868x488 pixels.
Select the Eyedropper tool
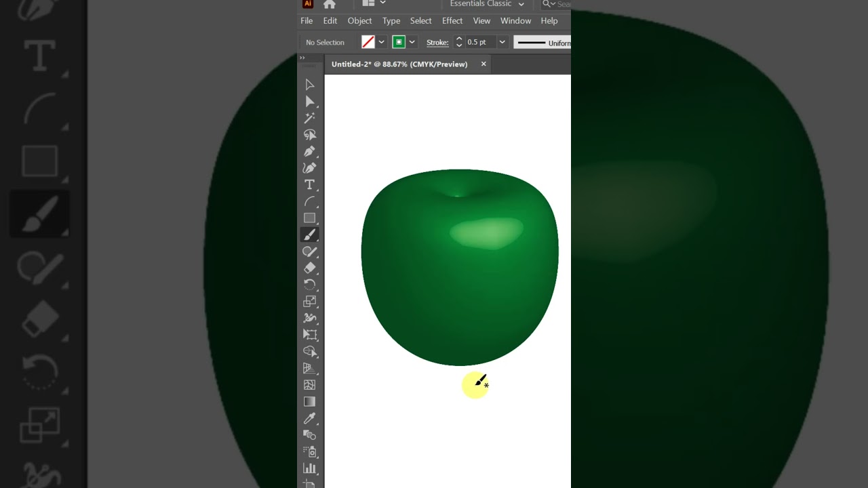[309, 418]
